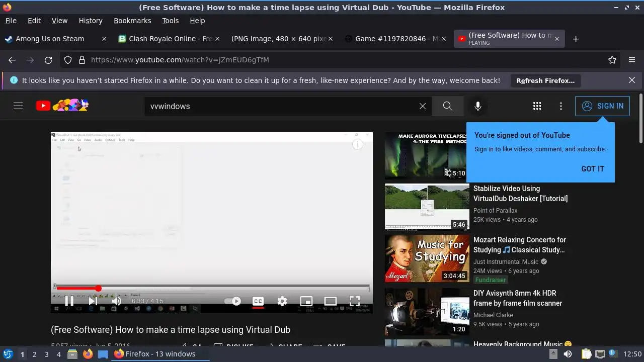Open the volume control in system tray
The height and width of the screenshot is (362, 644).
click(568, 354)
